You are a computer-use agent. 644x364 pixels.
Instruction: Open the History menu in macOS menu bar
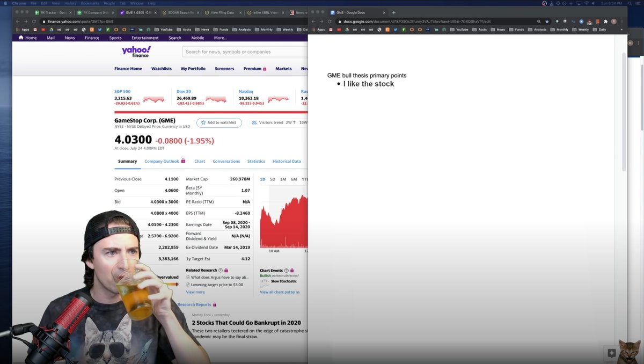point(70,3)
